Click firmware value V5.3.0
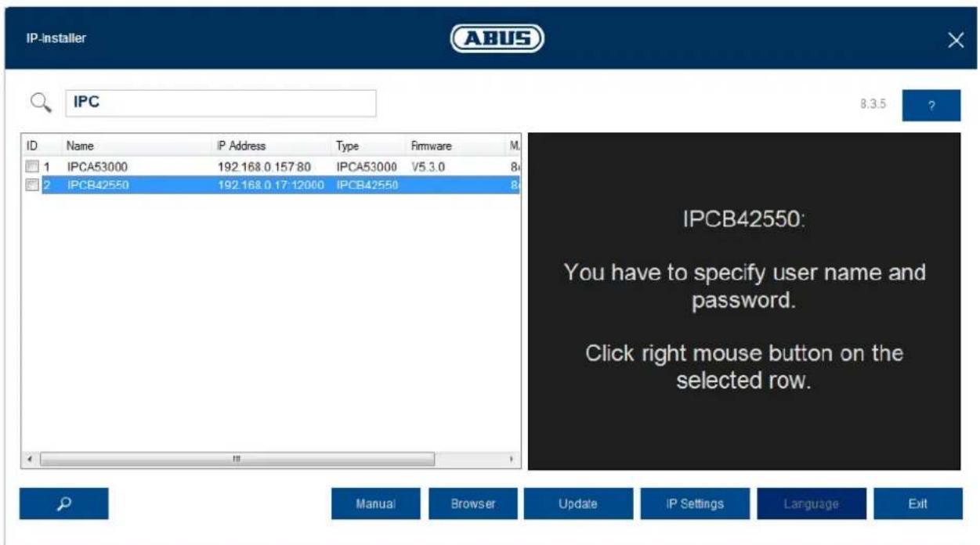This screenshot has width=980, height=545. tap(426, 166)
